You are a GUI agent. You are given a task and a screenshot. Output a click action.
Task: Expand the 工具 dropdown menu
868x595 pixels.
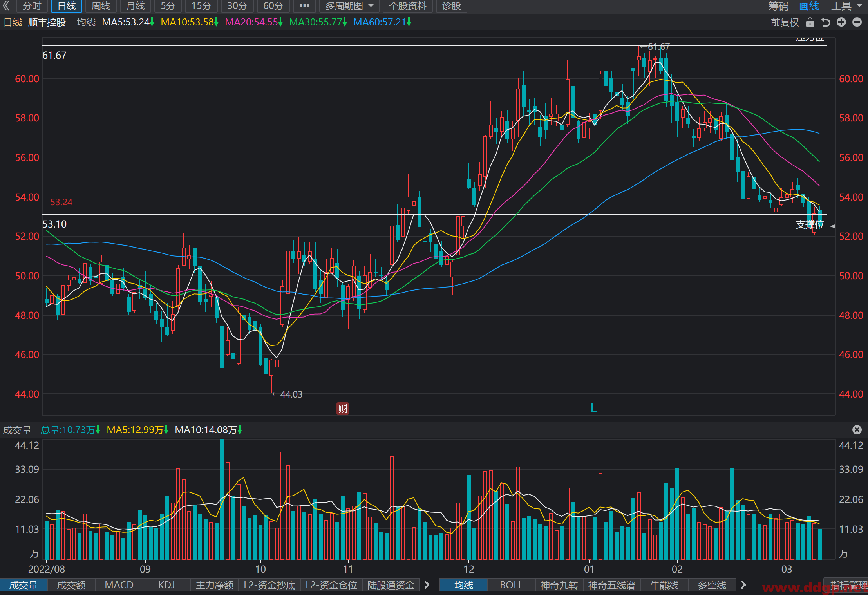[x=846, y=6]
